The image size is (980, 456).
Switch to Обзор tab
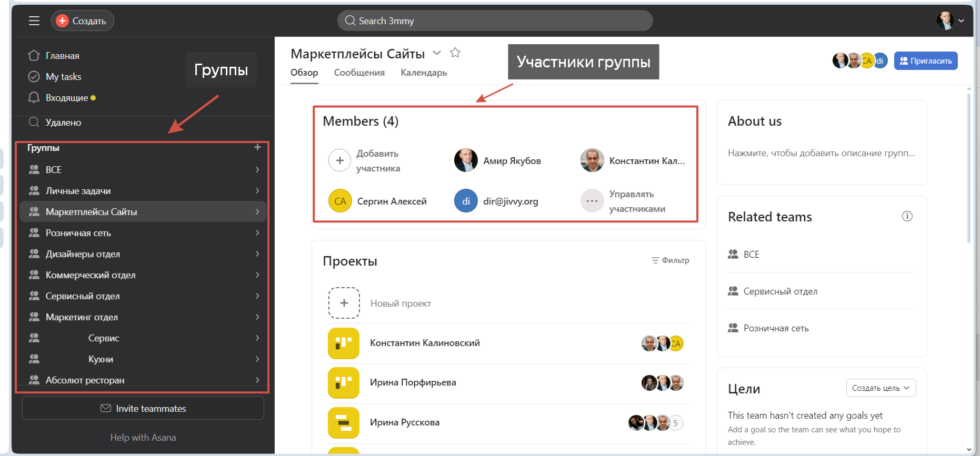click(304, 73)
